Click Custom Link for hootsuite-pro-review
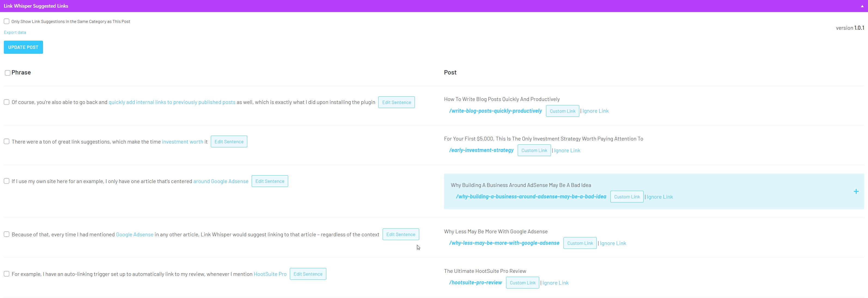This screenshot has height=298, width=868. tap(522, 282)
